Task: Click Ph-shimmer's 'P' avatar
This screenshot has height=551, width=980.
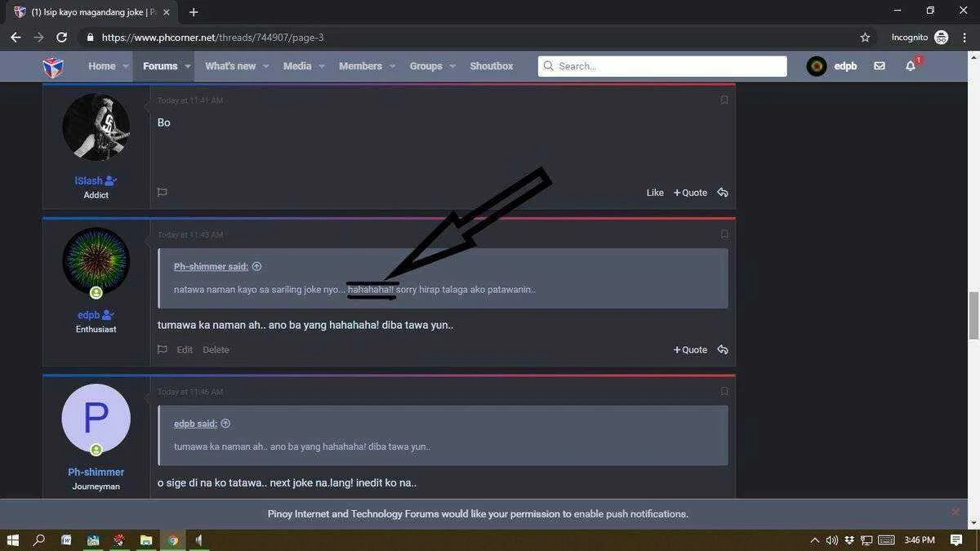Action: [x=96, y=418]
